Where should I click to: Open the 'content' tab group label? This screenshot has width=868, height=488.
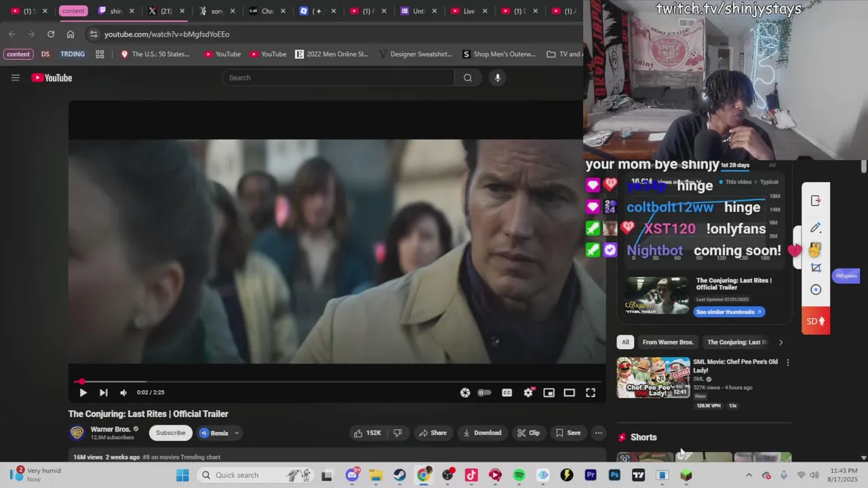(x=73, y=11)
